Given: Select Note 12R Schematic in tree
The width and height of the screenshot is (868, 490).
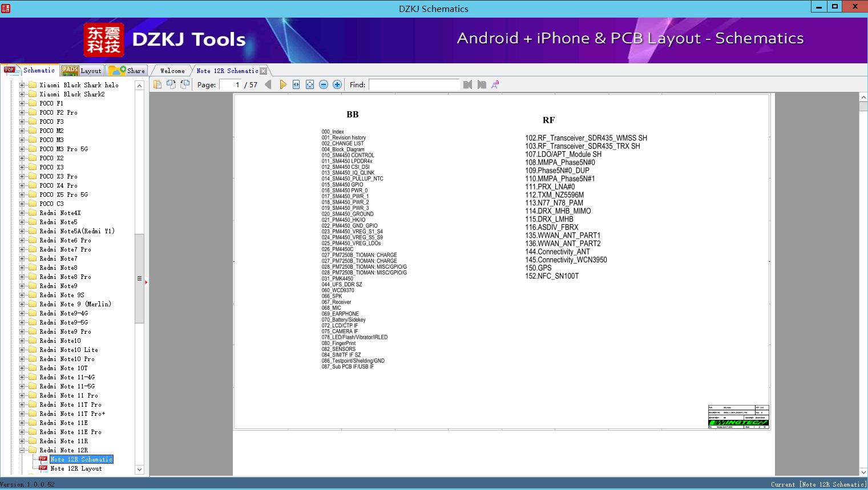Looking at the screenshot, I should pos(82,459).
